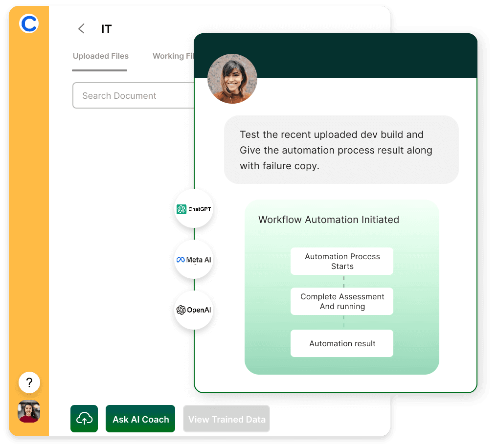This screenshot has width=498, height=448.
Task: Select the OpenAI model badge
Action: 194,310
